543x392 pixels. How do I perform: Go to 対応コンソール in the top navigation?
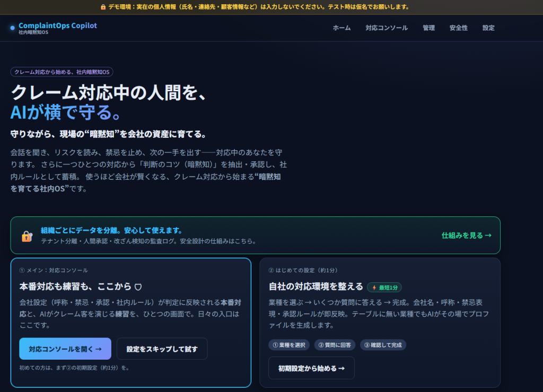pyautogui.click(x=387, y=28)
